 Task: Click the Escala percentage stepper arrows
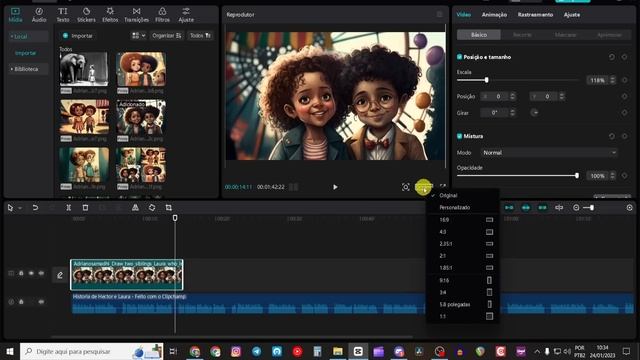click(x=612, y=80)
